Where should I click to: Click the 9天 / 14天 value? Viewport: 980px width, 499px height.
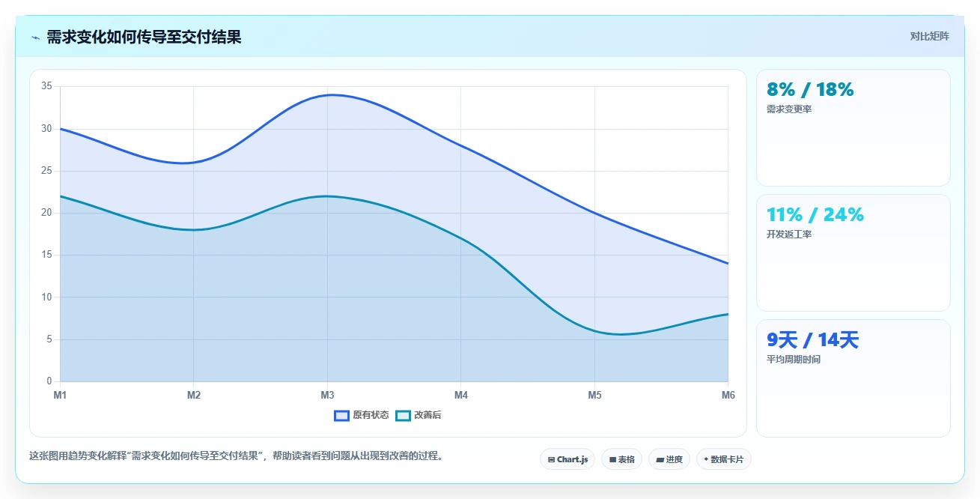tap(812, 340)
